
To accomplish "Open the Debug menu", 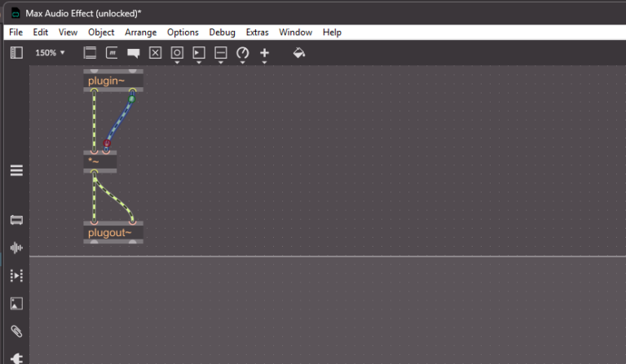I will (x=222, y=33).
